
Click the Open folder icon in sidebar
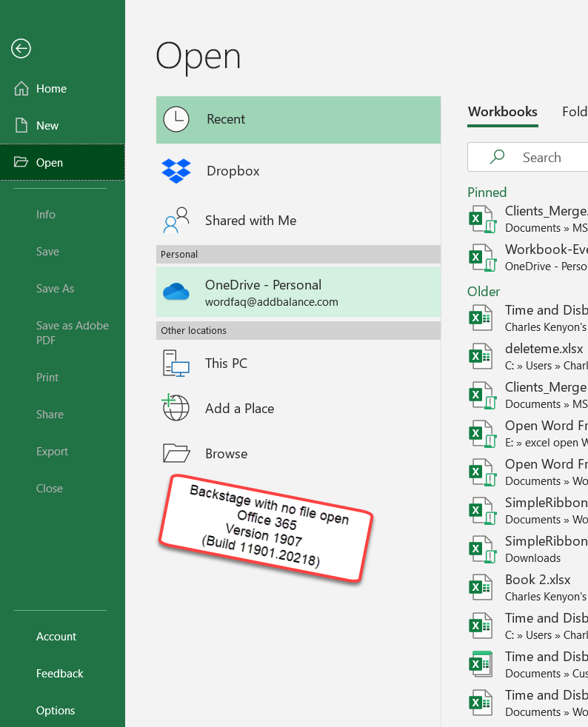(21, 162)
